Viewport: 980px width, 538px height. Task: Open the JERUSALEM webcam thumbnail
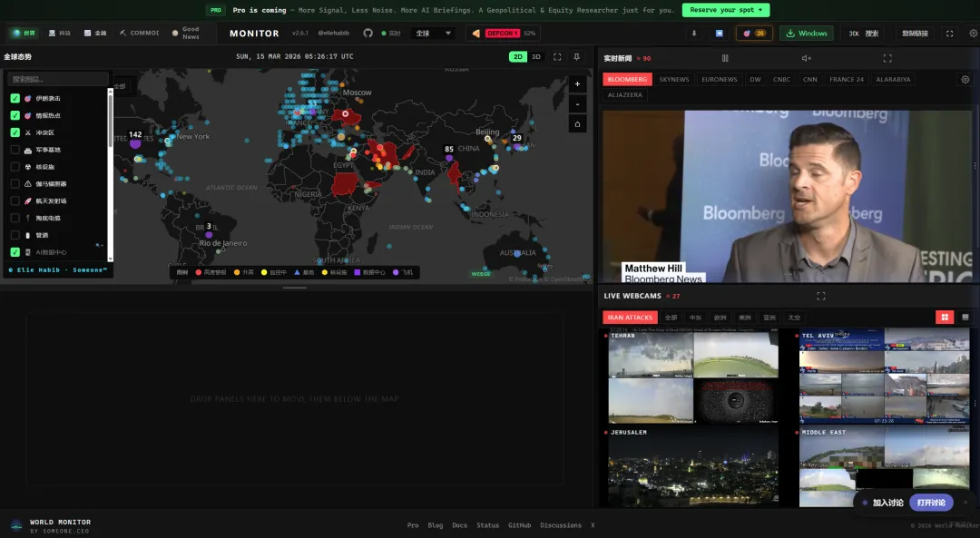point(694,466)
